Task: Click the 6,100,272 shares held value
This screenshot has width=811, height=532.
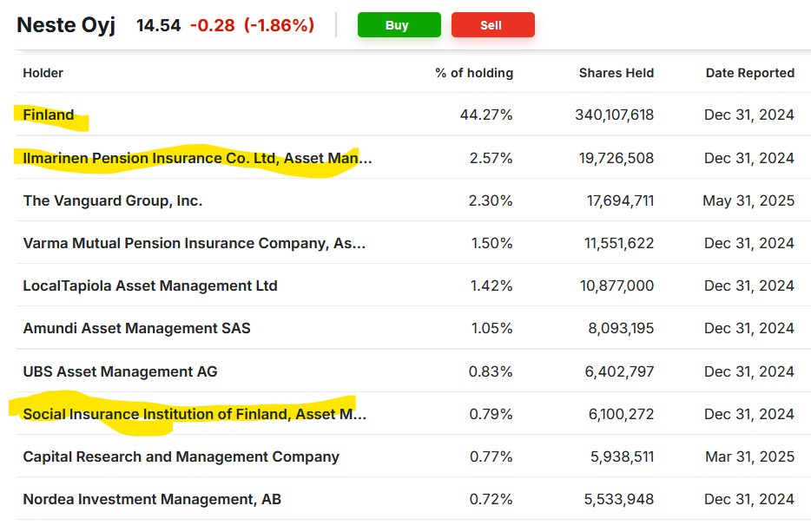Action: pos(621,414)
